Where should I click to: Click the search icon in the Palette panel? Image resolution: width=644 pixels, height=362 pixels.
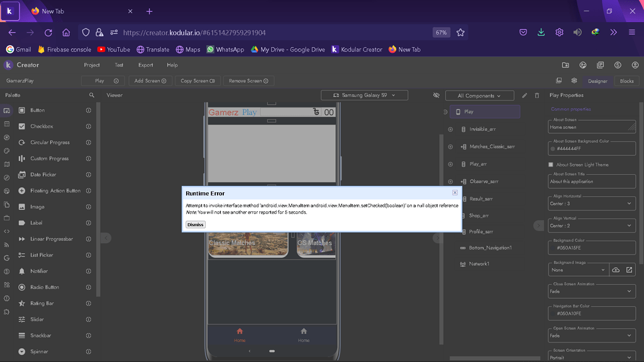pyautogui.click(x=92, y=95)
